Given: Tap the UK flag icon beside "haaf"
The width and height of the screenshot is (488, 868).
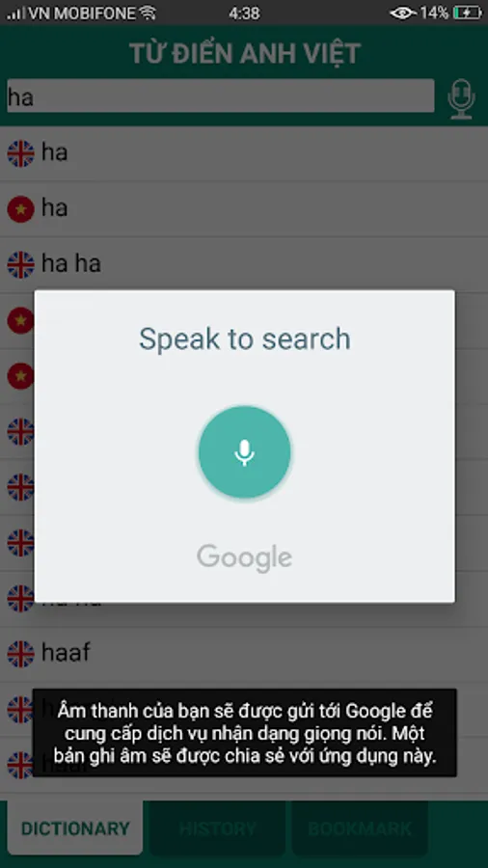Looking at the screenshot, I should tap(20, 654).
